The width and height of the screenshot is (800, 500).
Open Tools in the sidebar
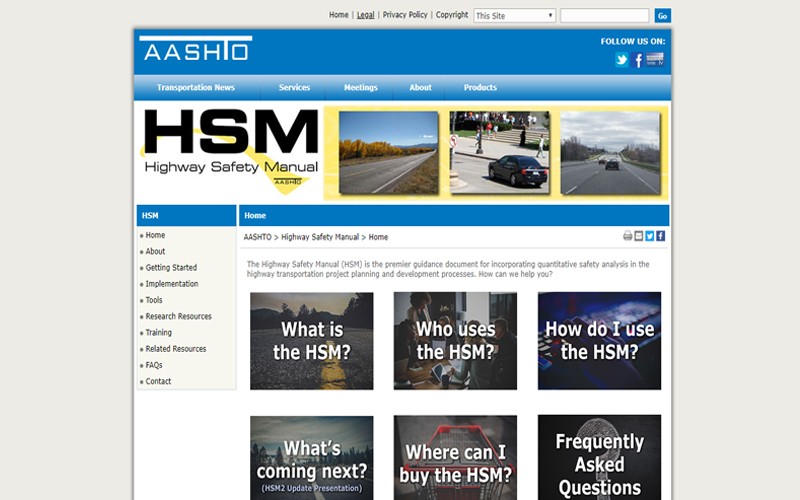[x=154, y=300]
